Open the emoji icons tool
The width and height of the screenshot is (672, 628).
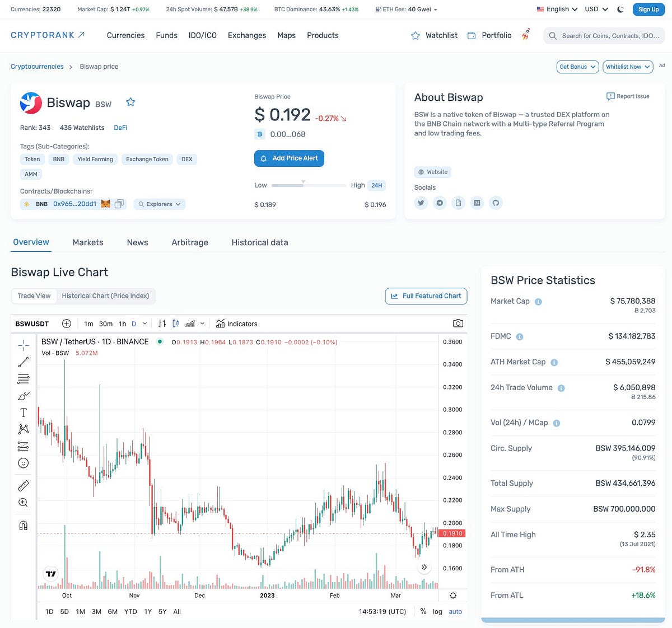click(x=24, y=463)
